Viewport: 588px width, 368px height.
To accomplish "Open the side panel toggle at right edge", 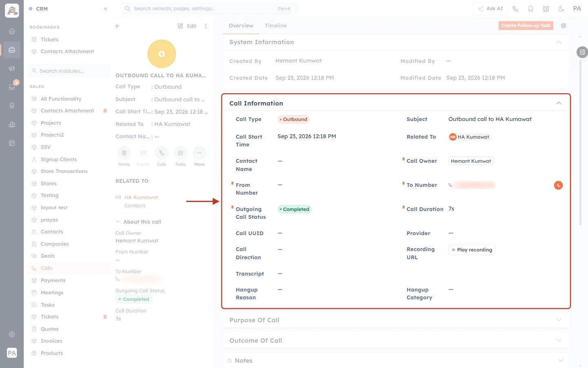I will click(x=582, y=52).
